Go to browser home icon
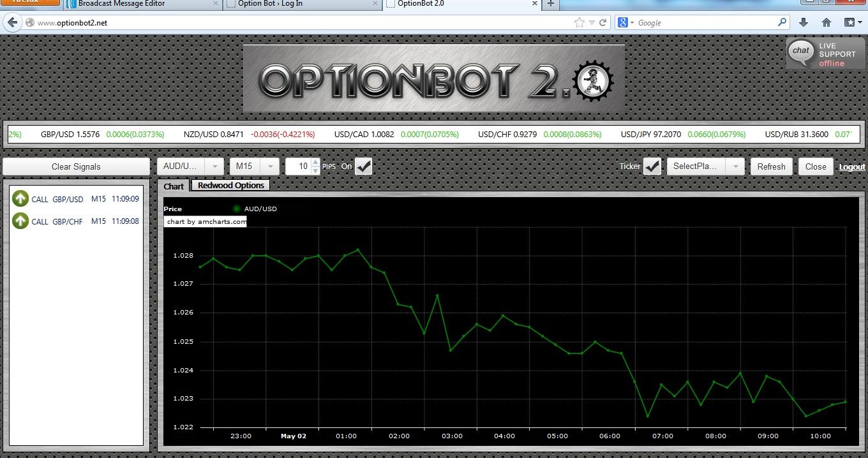Viewport: 868px width, 458px height. [x=827, y=23]
